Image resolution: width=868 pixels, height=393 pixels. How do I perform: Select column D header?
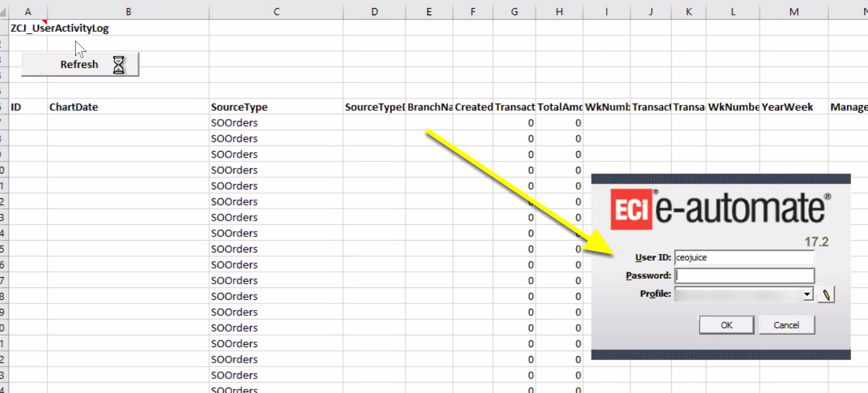point(374,11)
